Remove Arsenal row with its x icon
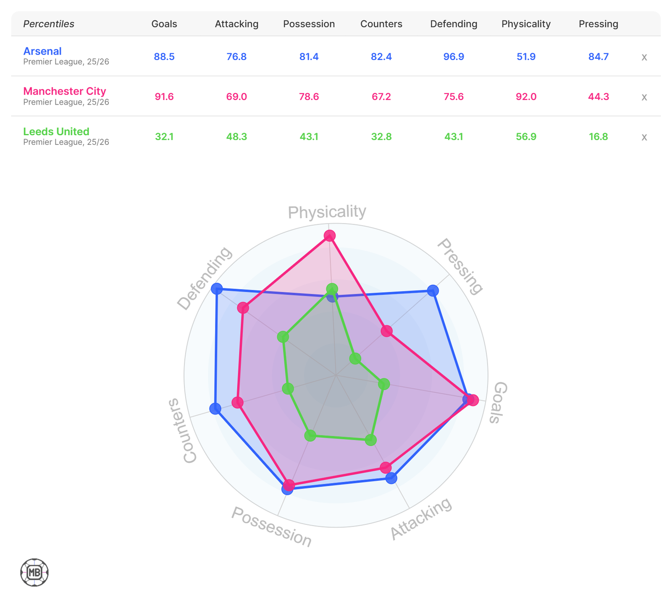Screen dimensions: 672x616 click(x=644, y=57)
